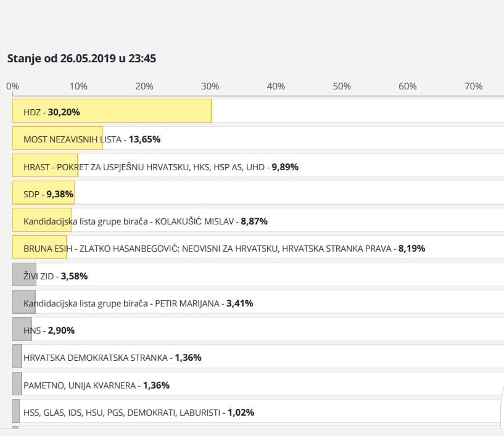Image resolution: width=504 pixels, height=436 pixels.
Task: Click the 70% axis tick label
Action: click(x=473, y=86)
